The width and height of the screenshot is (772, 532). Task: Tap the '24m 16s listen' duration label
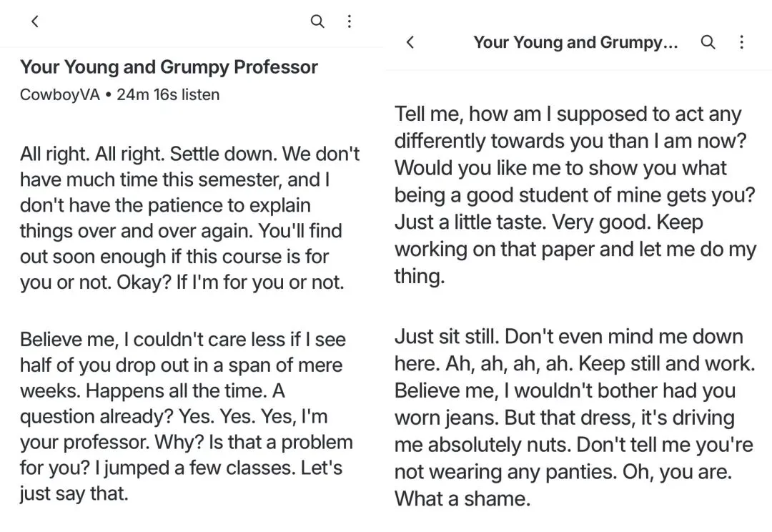[x=168, y=94]
